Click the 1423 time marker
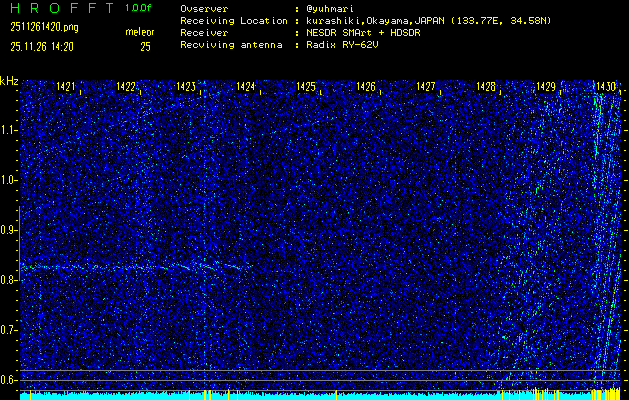Image resolution: width=629 pixels, height=400 pixels. [186, 87]
